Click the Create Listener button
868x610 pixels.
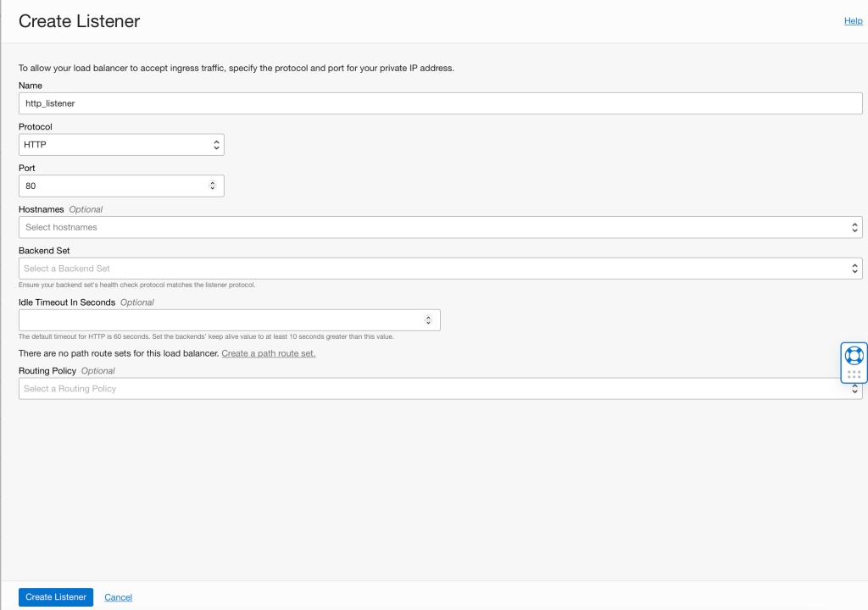[56, 597]
